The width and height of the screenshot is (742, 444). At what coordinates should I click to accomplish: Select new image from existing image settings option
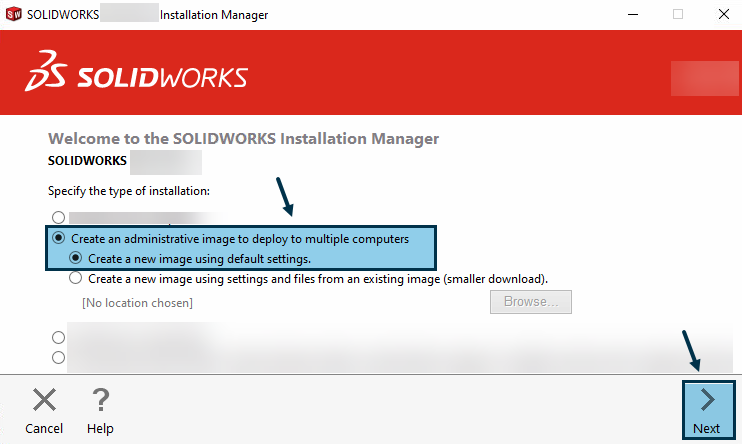tap(76, 279)
